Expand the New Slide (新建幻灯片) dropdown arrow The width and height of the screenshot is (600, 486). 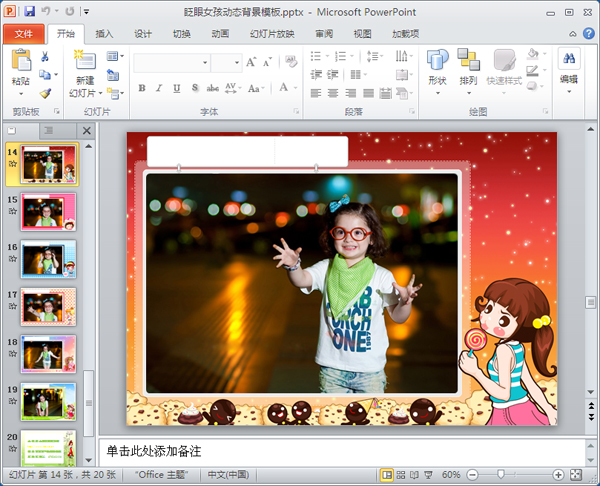point(100,93)
